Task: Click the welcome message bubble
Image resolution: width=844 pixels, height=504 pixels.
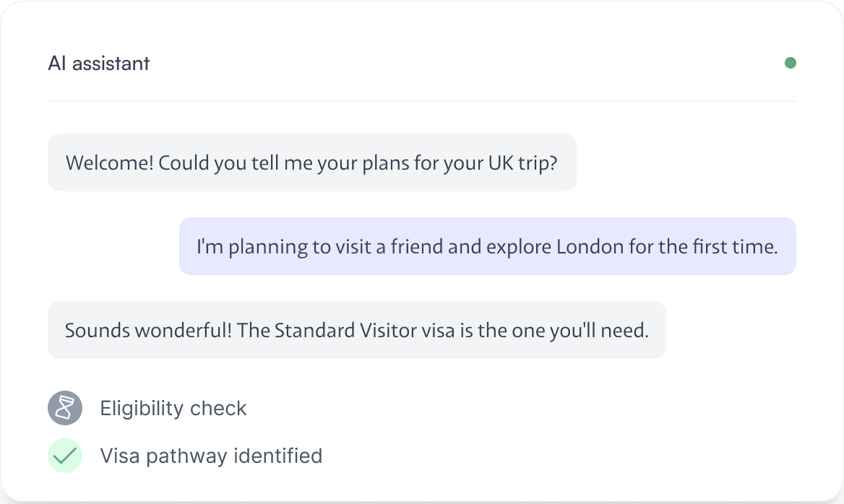Action: [x=311, y=162]
